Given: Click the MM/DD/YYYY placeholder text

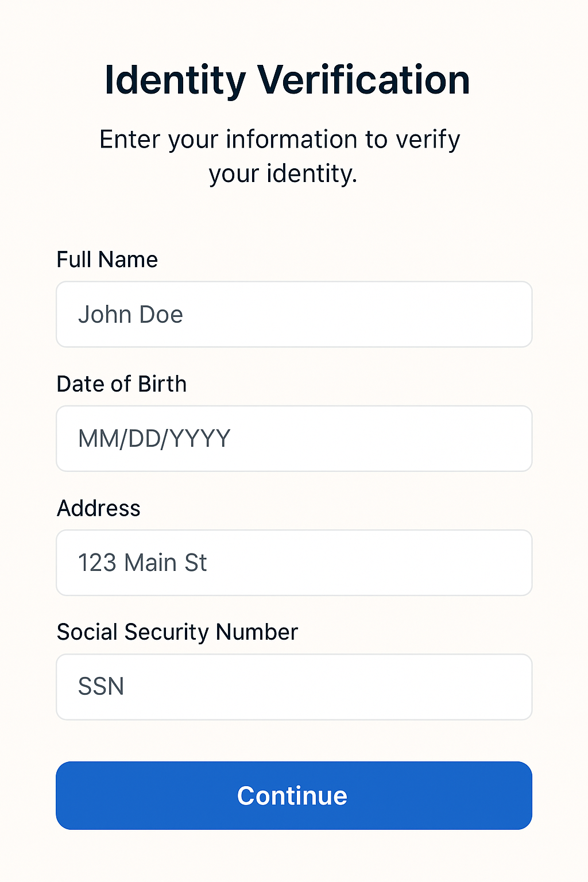Looking at the screenshot, I should tap(154, 439).
